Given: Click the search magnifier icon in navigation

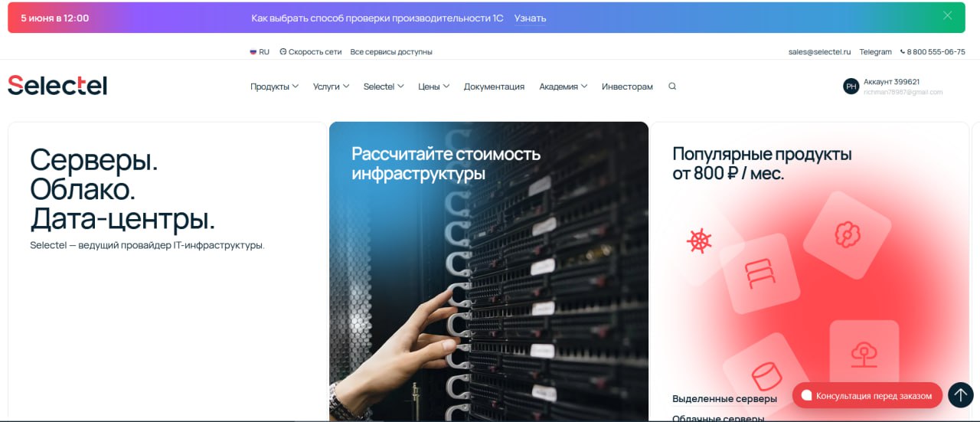Looking at the screenshot, I should click(672, 87).
